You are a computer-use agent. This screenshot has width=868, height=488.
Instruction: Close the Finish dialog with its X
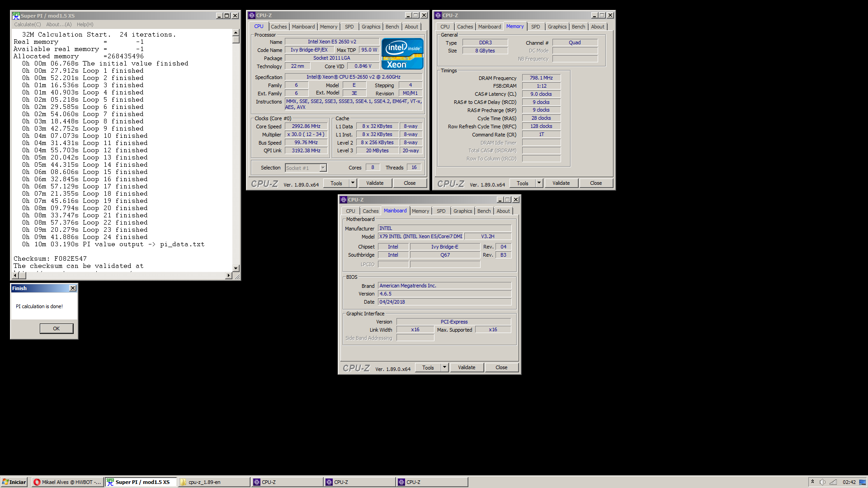click(x=73, y=288)
